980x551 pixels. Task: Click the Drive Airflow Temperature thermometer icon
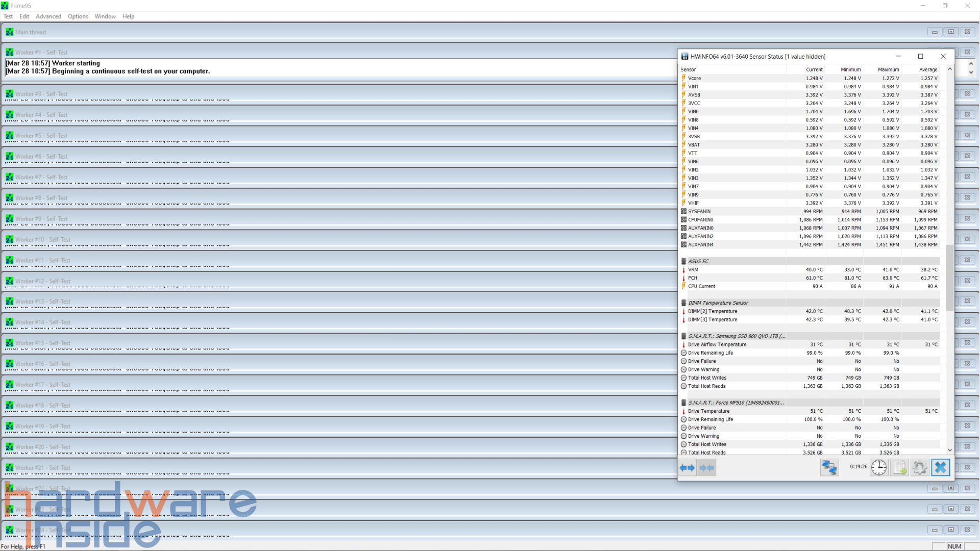pyautogui.click(x=683, y=345)
